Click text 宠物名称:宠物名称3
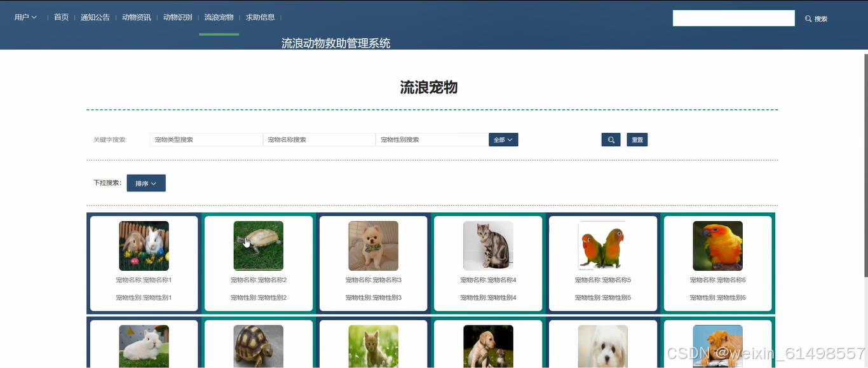868x368 pixels. 374,280
